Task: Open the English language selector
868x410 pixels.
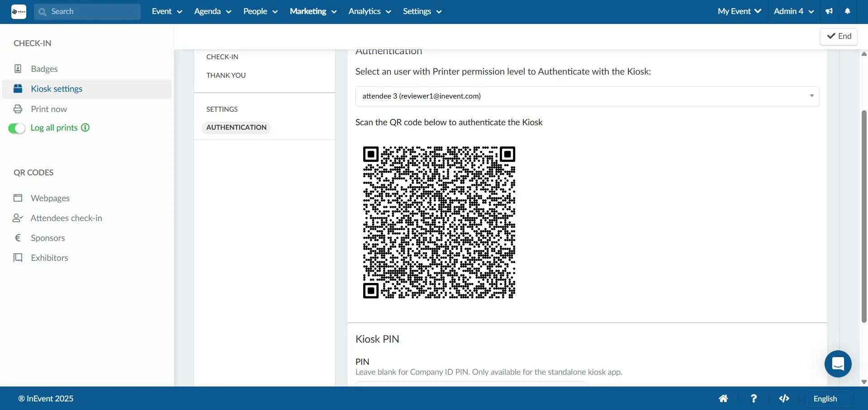Action: (826, 398)
